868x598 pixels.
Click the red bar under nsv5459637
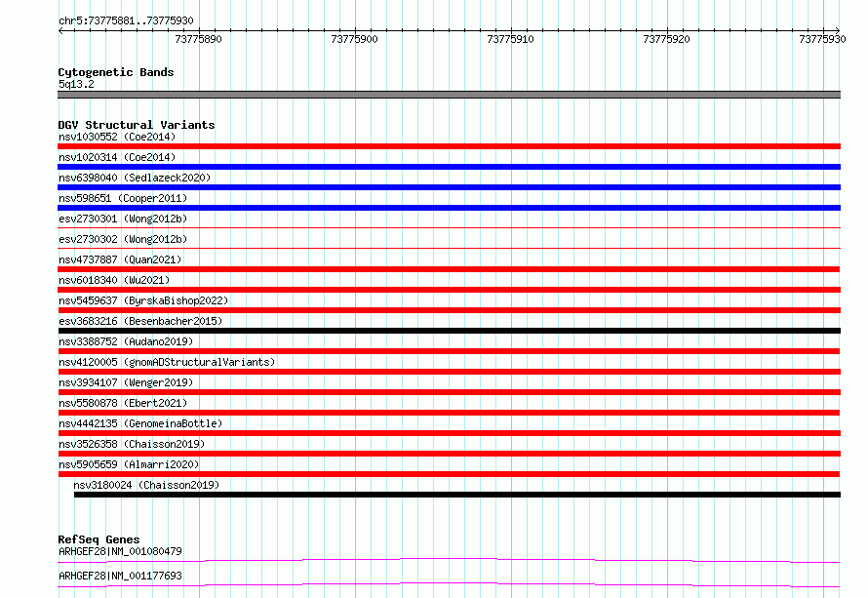(449, 310)
